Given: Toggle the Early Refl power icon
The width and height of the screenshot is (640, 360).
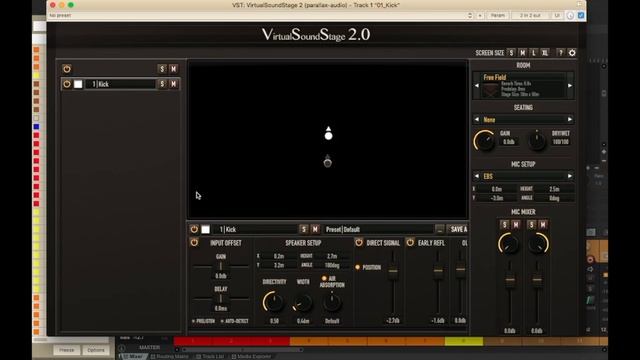Looking at the screenshot, I should (410, 242).
